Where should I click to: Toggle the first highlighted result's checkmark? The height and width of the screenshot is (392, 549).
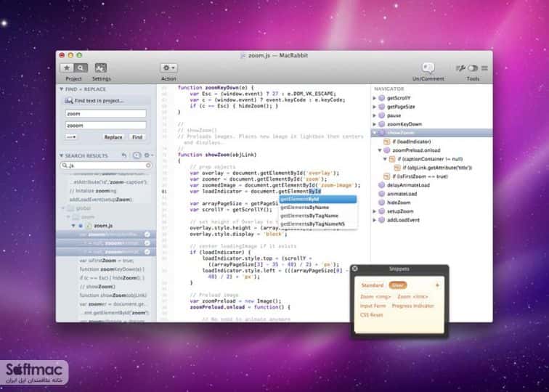147,234
